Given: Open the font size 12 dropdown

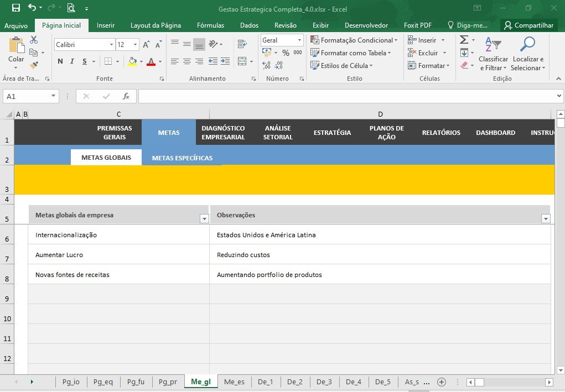Looking at the screenshot, I should pos(135,45).
